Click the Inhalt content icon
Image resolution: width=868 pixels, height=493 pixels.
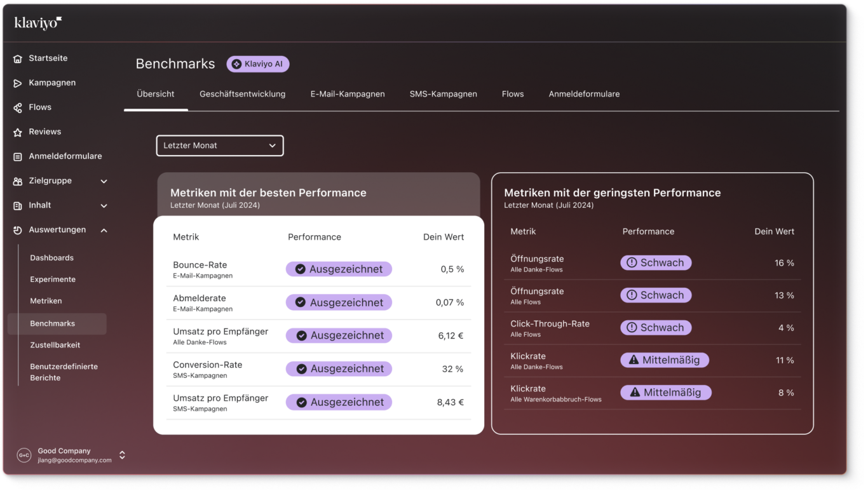click(18, 206)
